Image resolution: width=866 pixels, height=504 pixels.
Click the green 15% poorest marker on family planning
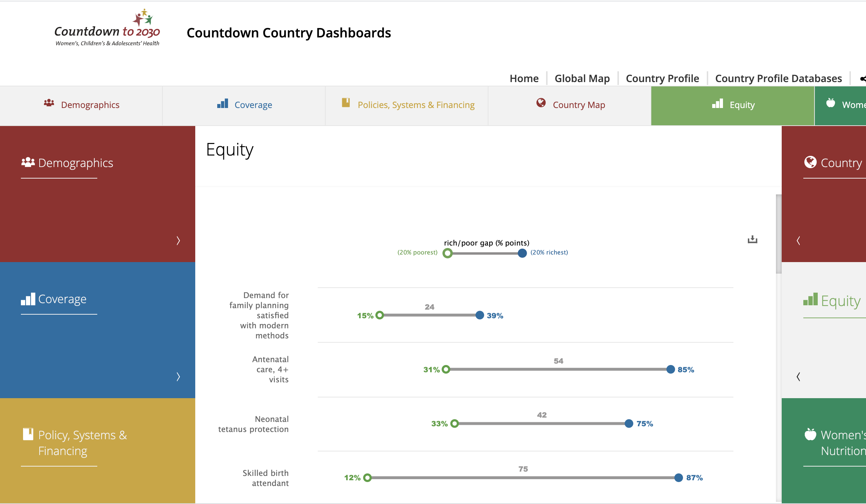point(380,315)
